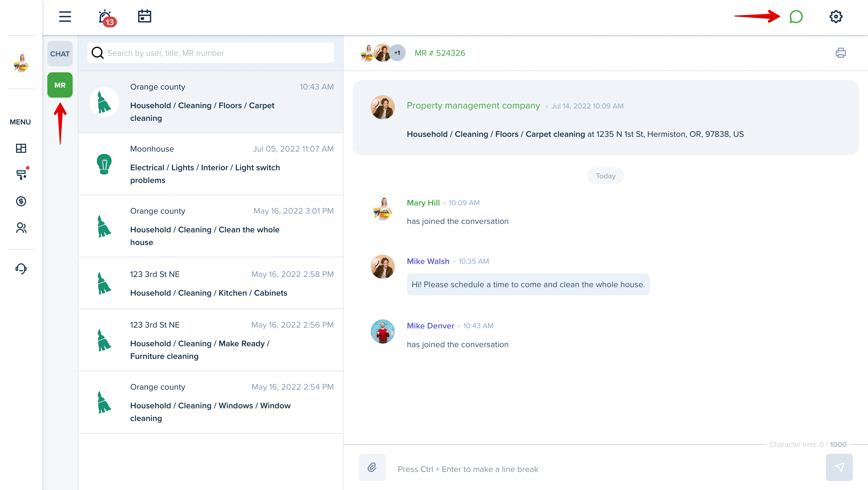
Task: Click the Hi! Please schedule message bubble
Action: coord(528,284)
